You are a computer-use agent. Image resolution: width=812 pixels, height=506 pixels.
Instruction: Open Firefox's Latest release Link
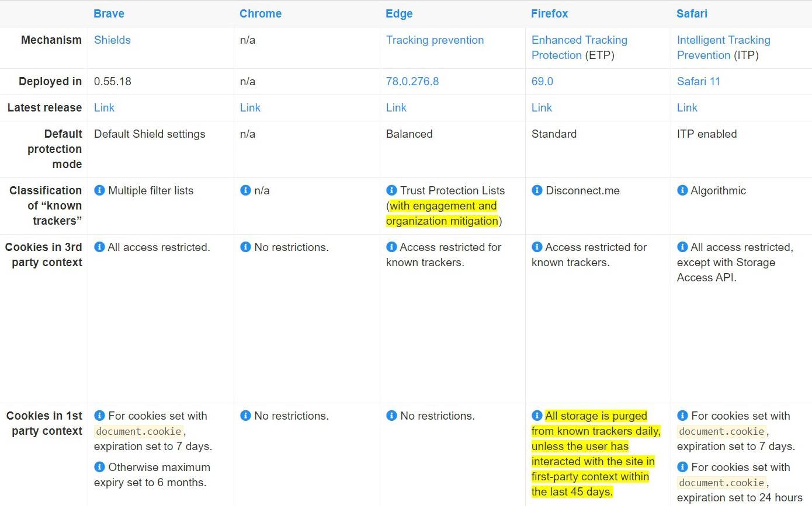542,107
